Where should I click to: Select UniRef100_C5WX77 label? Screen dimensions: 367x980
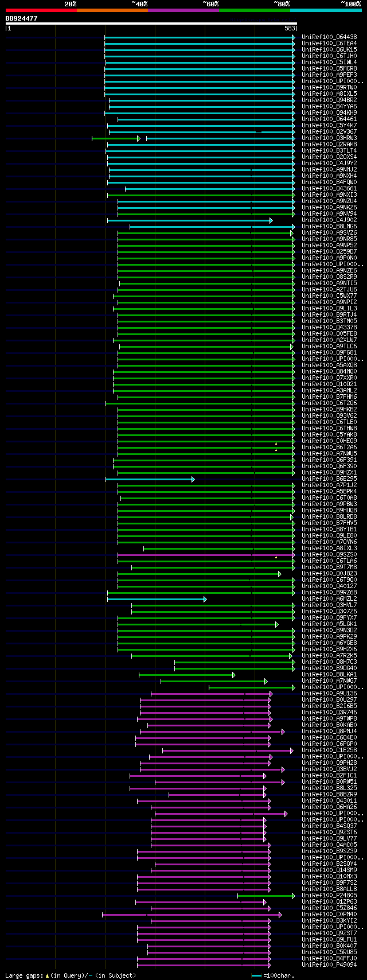coord(329,295)
